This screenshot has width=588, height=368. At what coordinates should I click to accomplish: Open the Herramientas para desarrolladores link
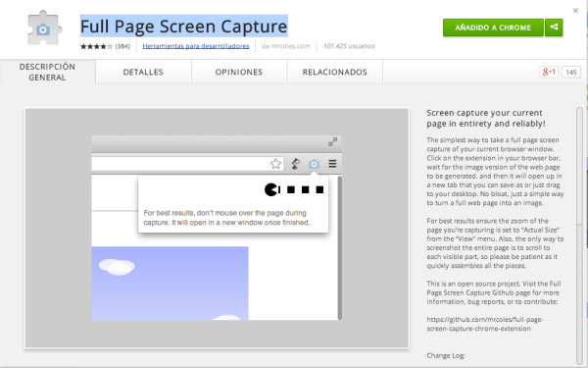pos(196,46)
